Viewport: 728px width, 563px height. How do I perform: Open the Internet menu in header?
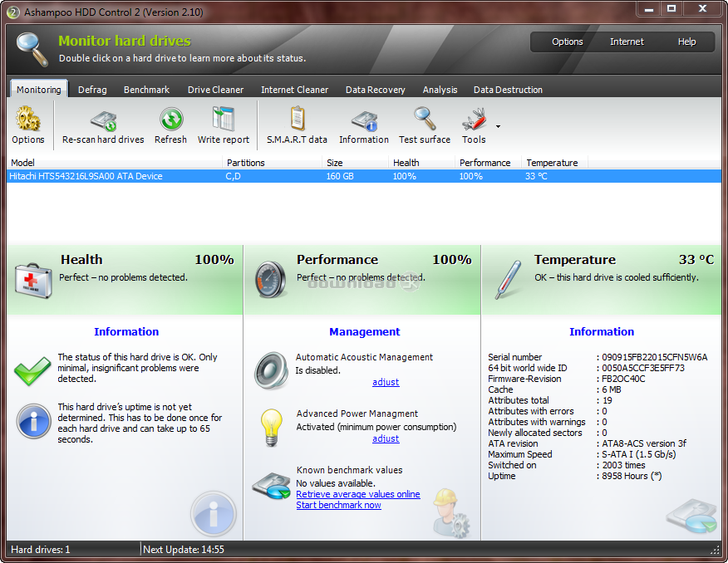627,42
